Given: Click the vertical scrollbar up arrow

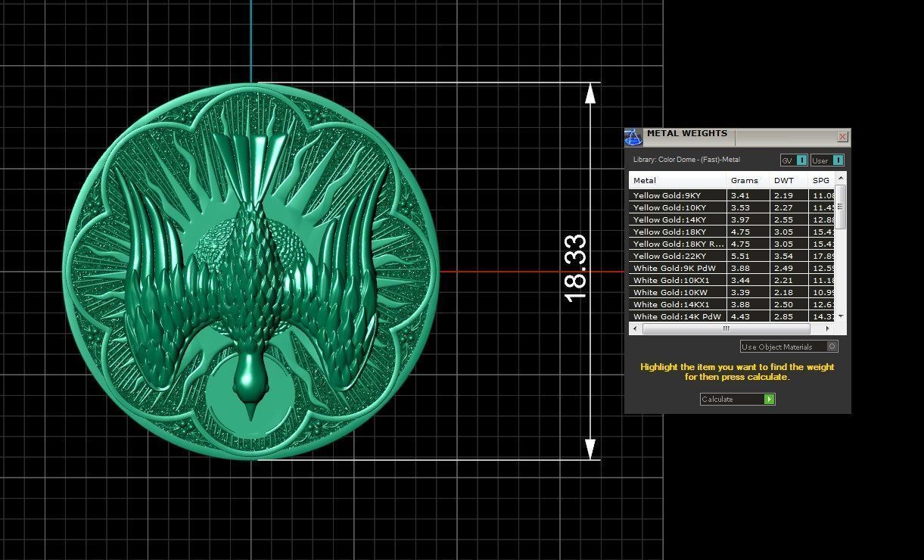Looking at the screenshot, I should tap(842, 177).
